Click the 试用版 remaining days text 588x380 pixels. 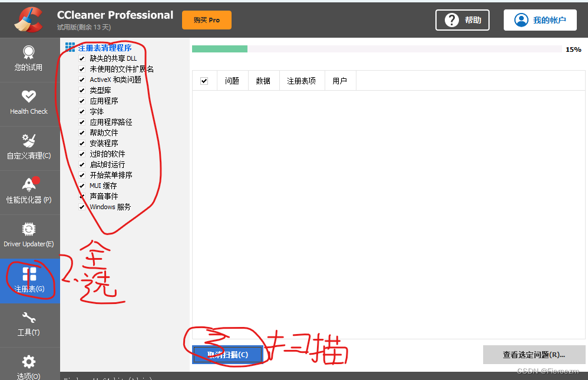84,27
